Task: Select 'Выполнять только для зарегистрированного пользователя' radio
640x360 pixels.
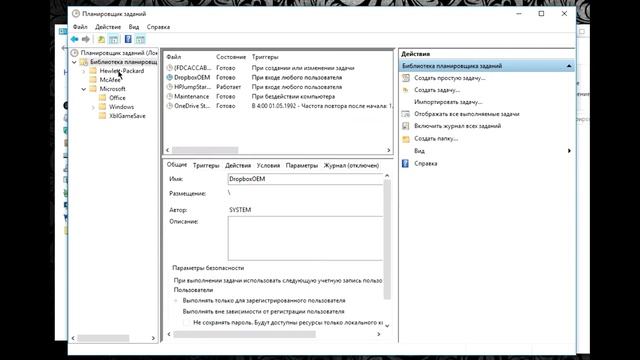Action: tap(176, 300)
